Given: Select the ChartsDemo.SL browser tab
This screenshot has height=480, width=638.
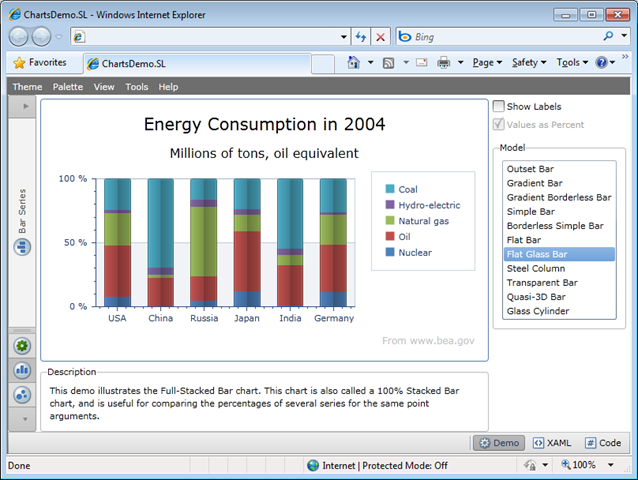Looking at the screenshot, I should coord(197,63).
